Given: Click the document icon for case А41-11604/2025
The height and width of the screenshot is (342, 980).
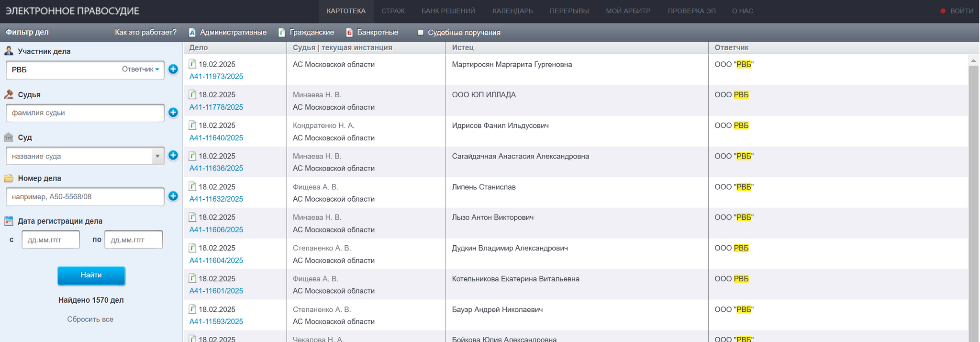Looking at the screenshot, I should click(192, 248).
